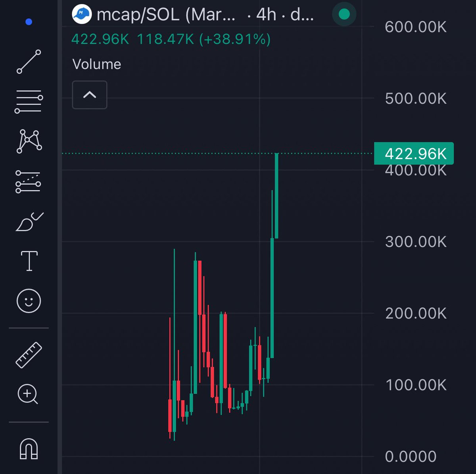Click the blue cap token logo
Screen dimensions: 476x474
tap(82, 14)
